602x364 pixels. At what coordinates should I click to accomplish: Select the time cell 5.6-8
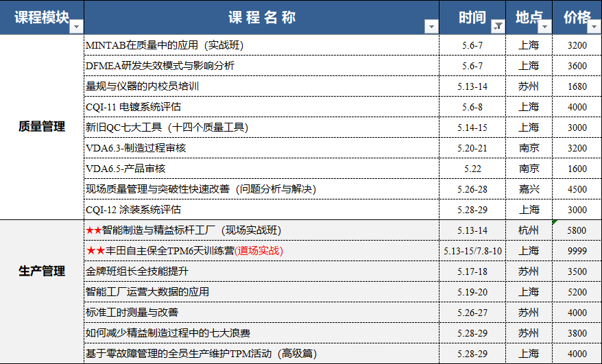[472, 107]
